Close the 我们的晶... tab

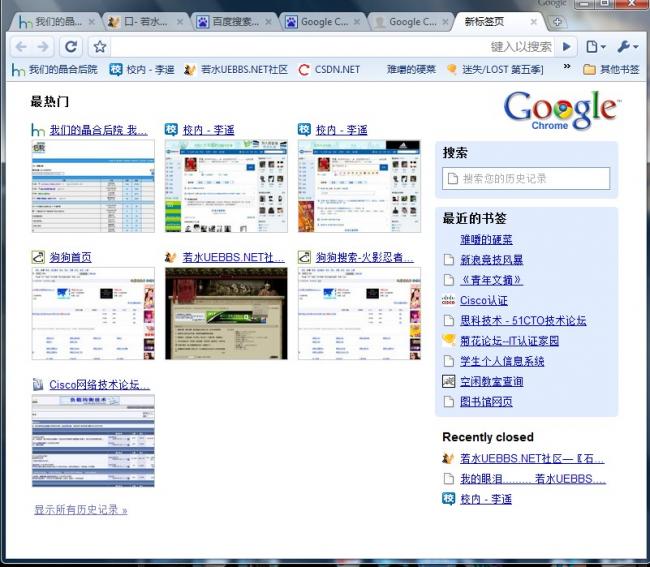tap(92, 22)
